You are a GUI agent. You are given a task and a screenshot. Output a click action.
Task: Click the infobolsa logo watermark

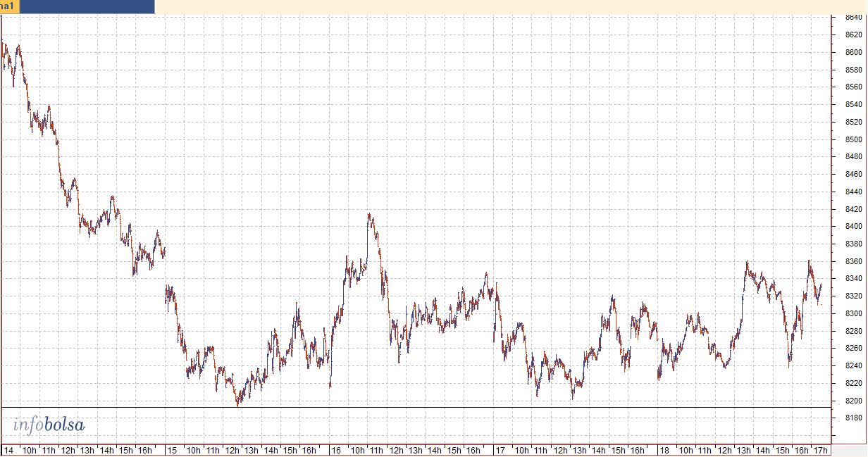pyautogui.click(x=49, y=424)
